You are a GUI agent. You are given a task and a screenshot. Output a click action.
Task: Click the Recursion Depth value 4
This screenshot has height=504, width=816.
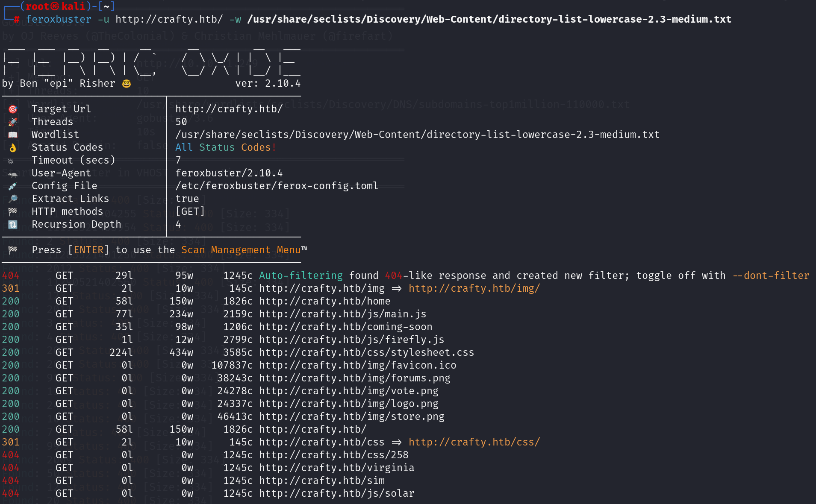click(178, 224)
